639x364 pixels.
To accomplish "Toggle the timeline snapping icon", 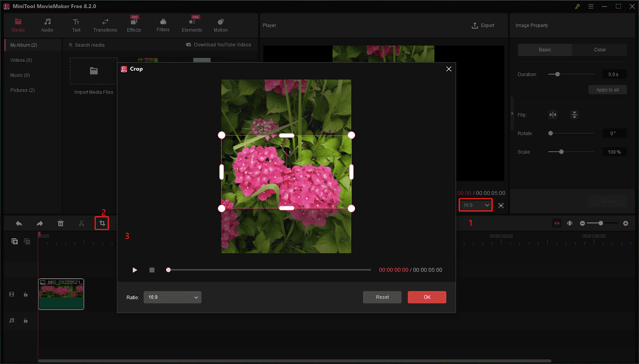I will [x=557, y=223].
